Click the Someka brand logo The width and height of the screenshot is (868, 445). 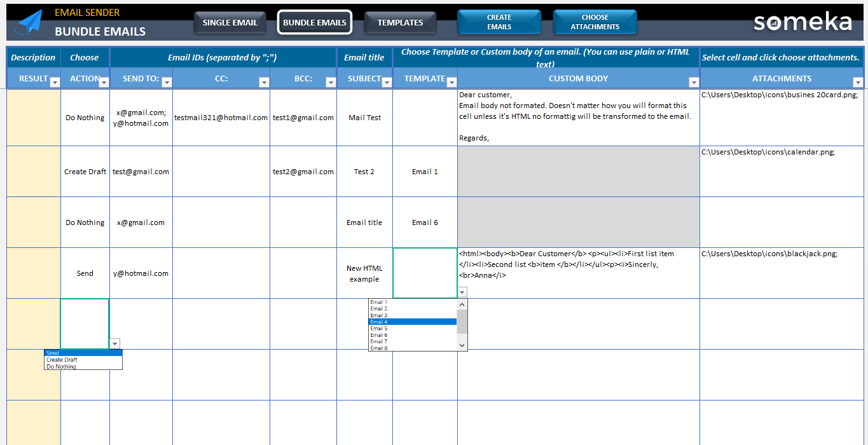tap(802, 22)
